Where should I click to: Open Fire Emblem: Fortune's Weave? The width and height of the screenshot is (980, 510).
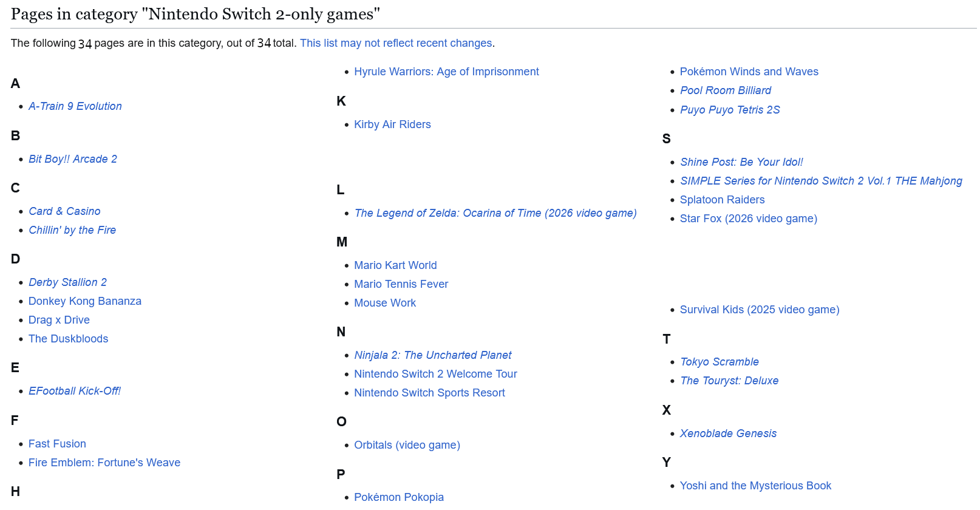(x=104, y=463)
